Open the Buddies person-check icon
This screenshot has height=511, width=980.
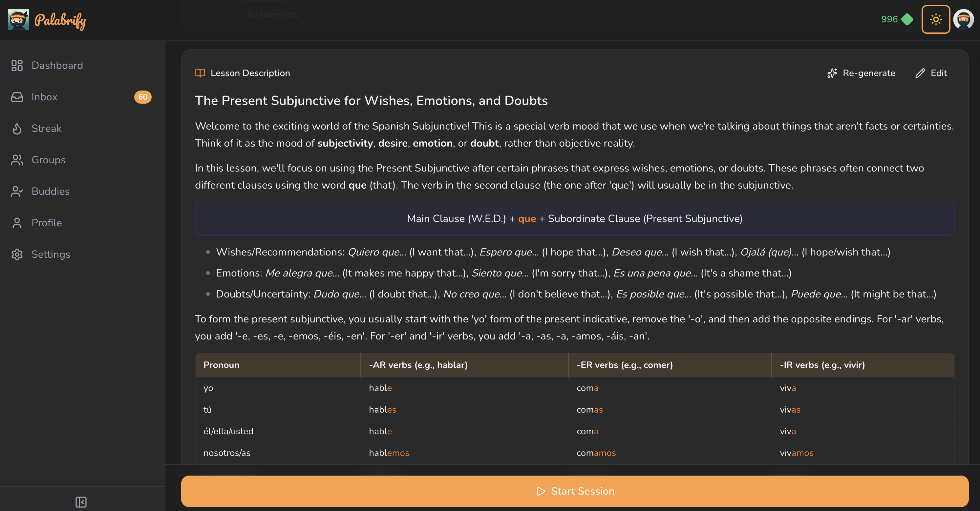pyautogui.click(x=17, y=192)
